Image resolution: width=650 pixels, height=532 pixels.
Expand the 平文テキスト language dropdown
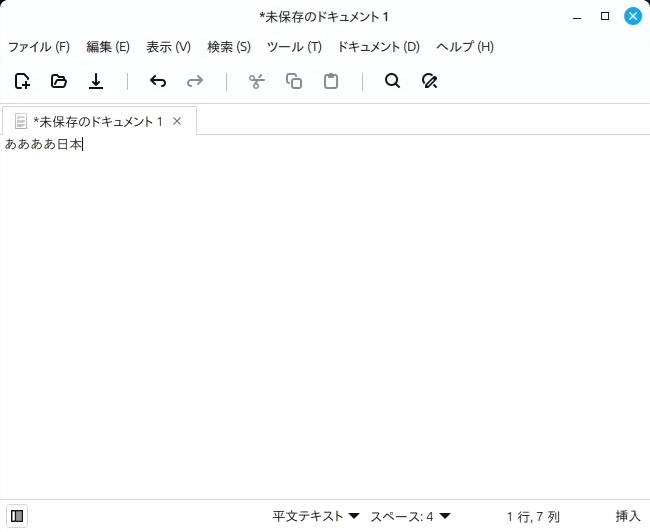(315, 516)
